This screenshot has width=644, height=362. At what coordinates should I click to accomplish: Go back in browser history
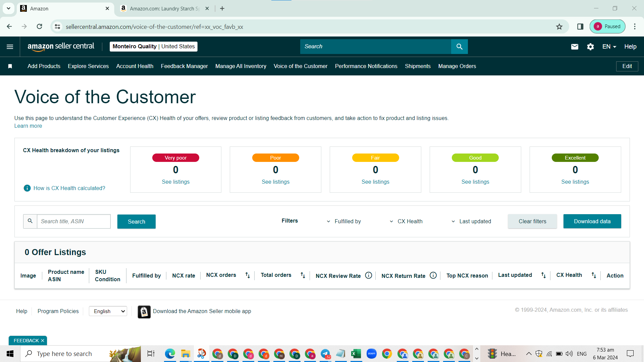point(9,26)
